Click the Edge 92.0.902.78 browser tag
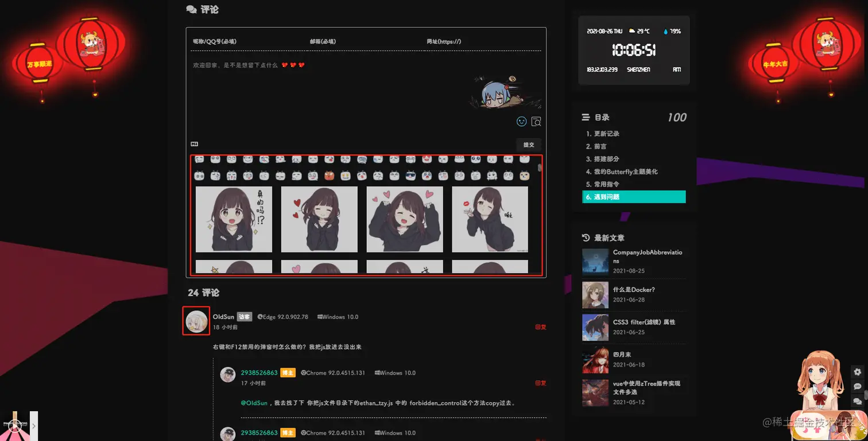 [x=283, y=317]
